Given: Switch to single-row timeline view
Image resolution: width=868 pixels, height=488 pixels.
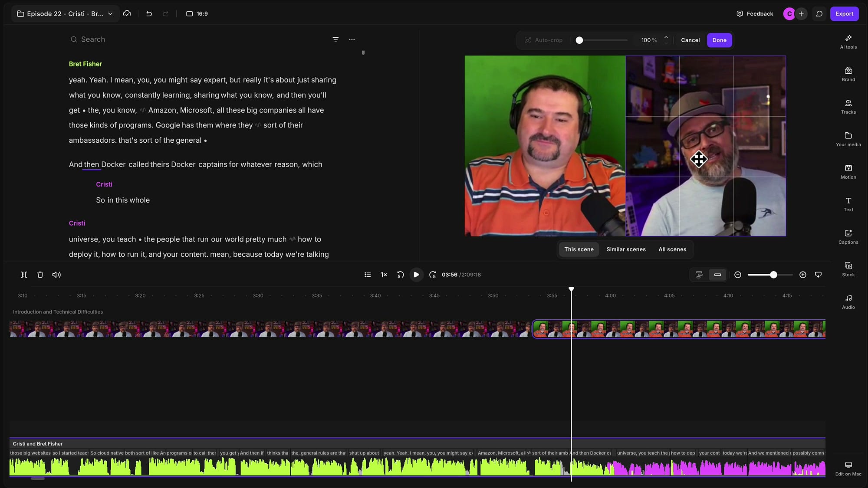Looking at the screenshot, I should 717,275.
